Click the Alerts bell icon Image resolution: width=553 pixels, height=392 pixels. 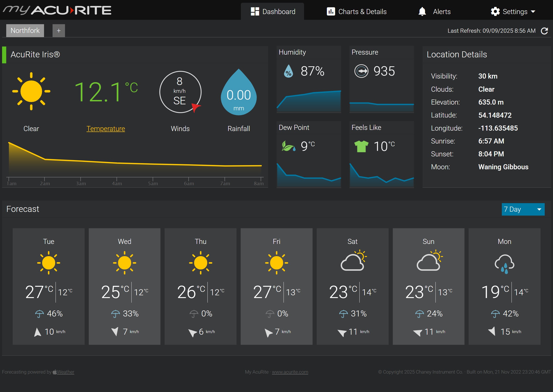point(422,12)
